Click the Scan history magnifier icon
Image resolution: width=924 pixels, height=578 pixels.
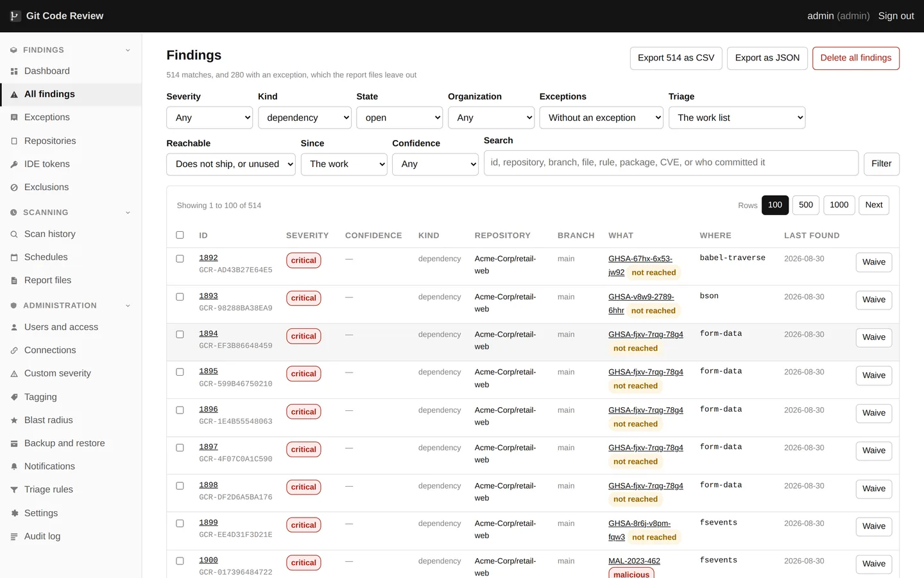pyautogui.click(x=14, y=234)
